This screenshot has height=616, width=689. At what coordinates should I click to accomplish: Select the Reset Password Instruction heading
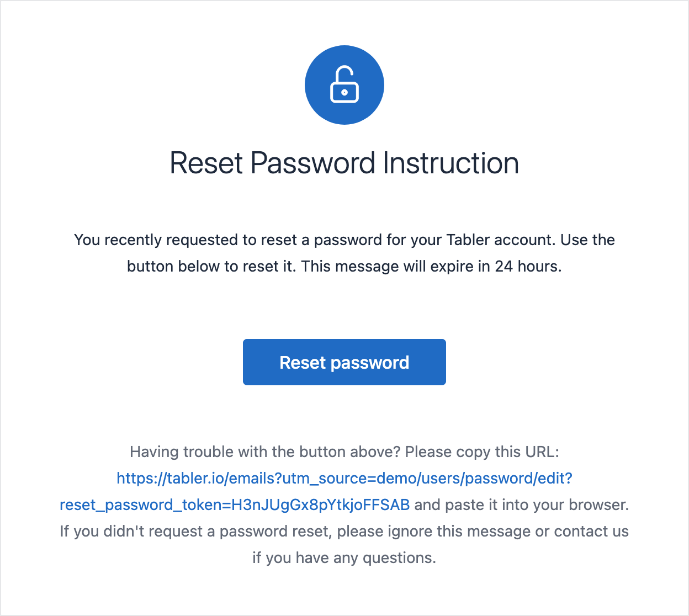pyautogui.click(x=344, y=163)
